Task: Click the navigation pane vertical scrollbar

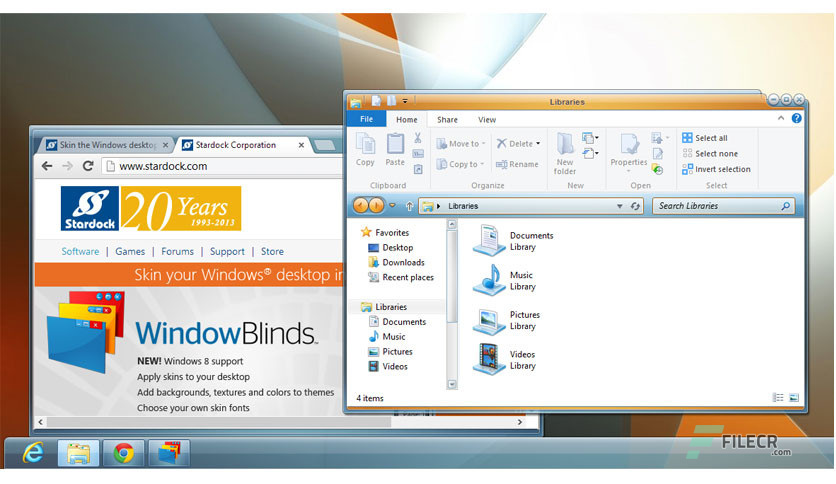Action: [452, 304]
